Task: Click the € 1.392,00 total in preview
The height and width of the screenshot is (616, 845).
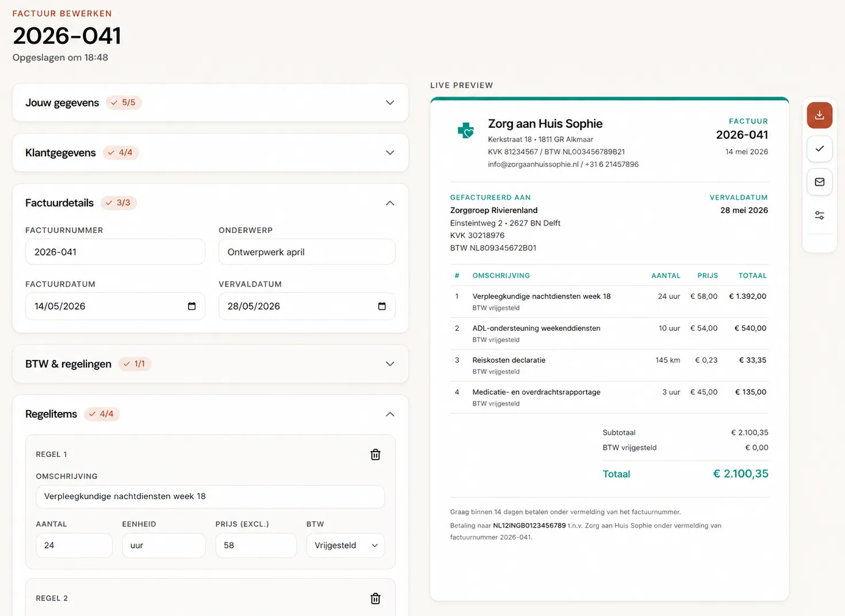Action: 748,296
